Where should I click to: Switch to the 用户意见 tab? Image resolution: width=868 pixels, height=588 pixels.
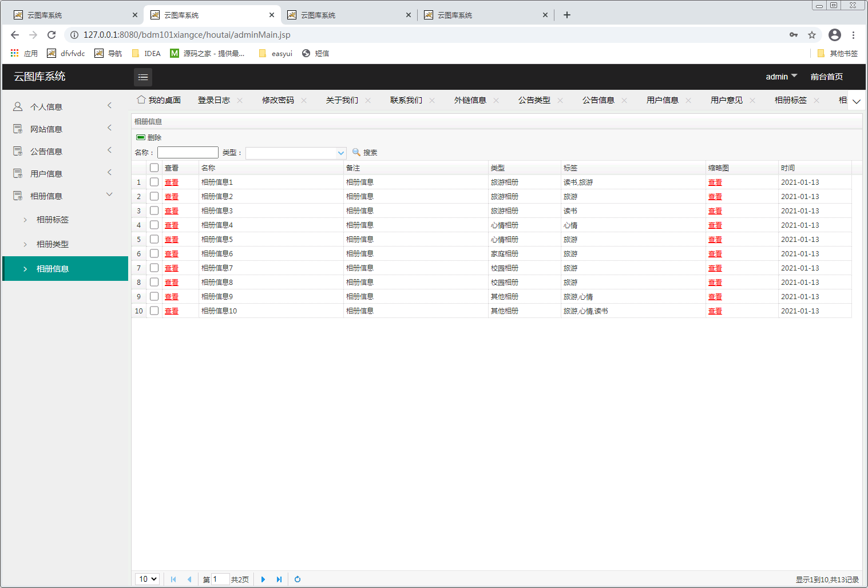click(x=727, y=100)
